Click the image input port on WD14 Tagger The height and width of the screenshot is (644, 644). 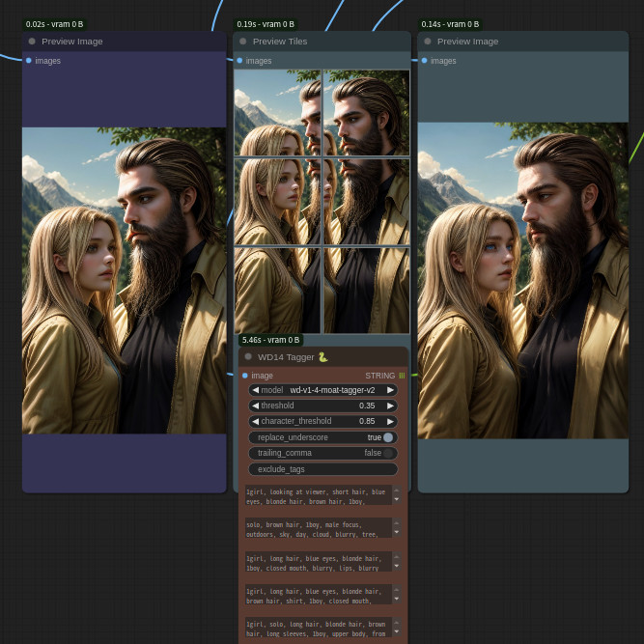[x=245, y=376]
